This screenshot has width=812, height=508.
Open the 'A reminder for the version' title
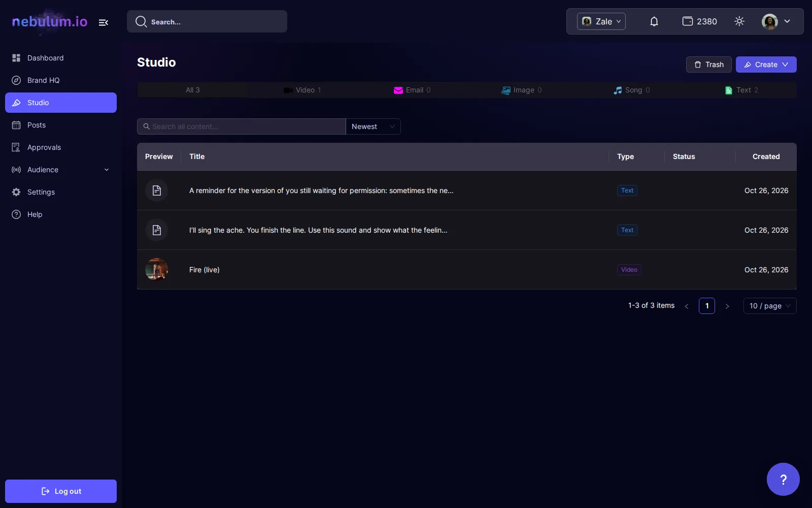pos(321,190)
